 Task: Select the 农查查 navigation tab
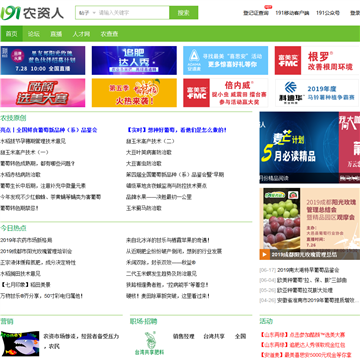[x=109, y=34]
